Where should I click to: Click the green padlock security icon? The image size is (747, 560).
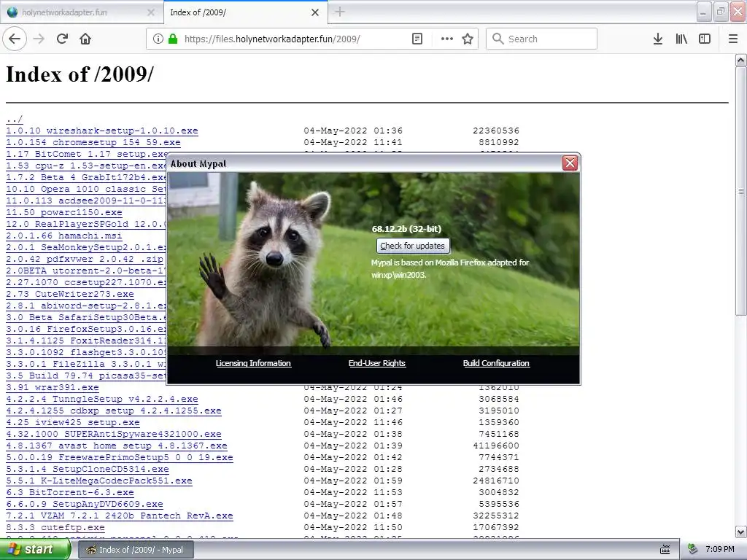172,39
